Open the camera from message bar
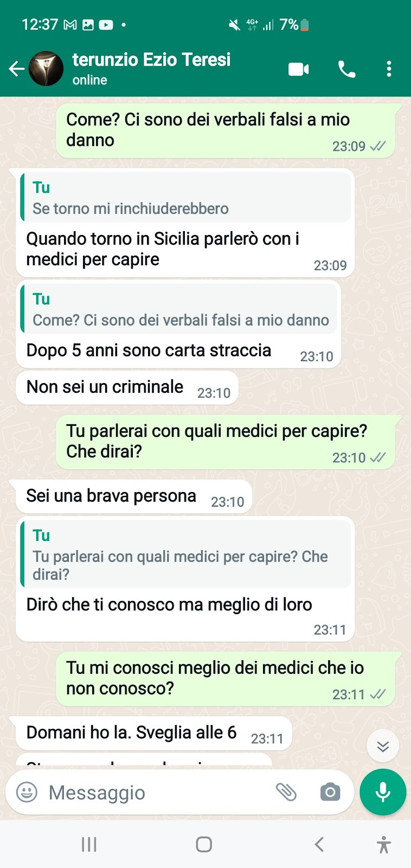Viewport: 411px width, 868px height. [330, 792]
